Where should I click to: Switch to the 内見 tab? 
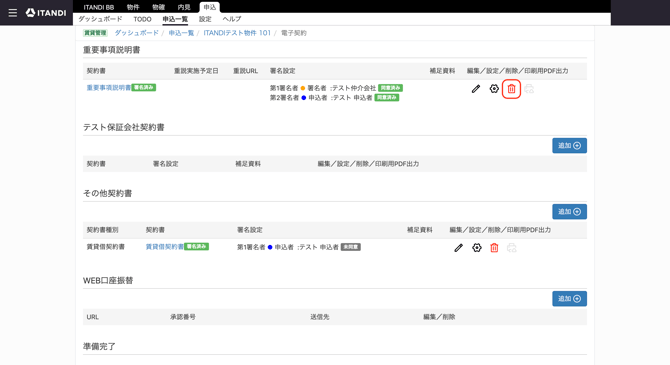(184, 7)
